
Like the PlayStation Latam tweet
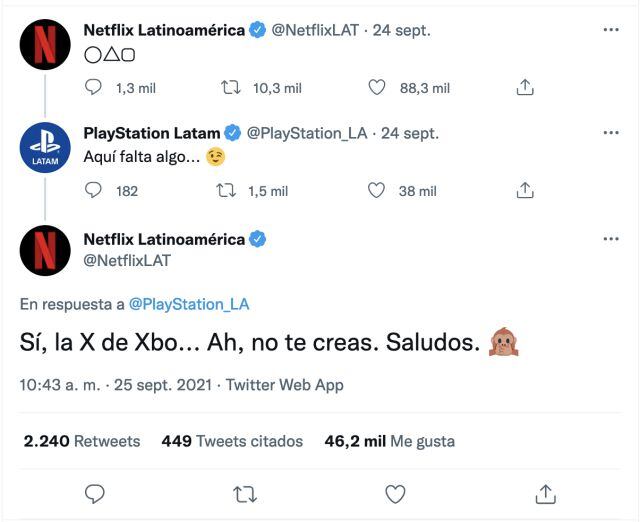tap(376, 190)
